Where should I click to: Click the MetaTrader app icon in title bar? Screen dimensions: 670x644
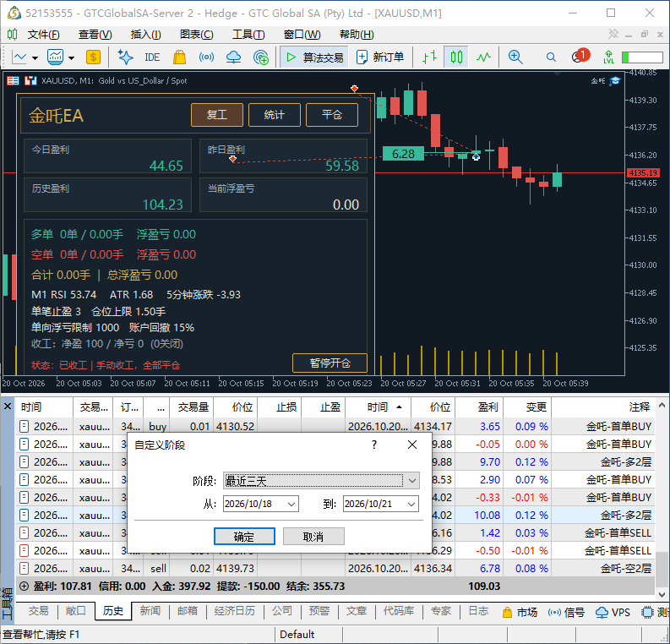[14, 13]
